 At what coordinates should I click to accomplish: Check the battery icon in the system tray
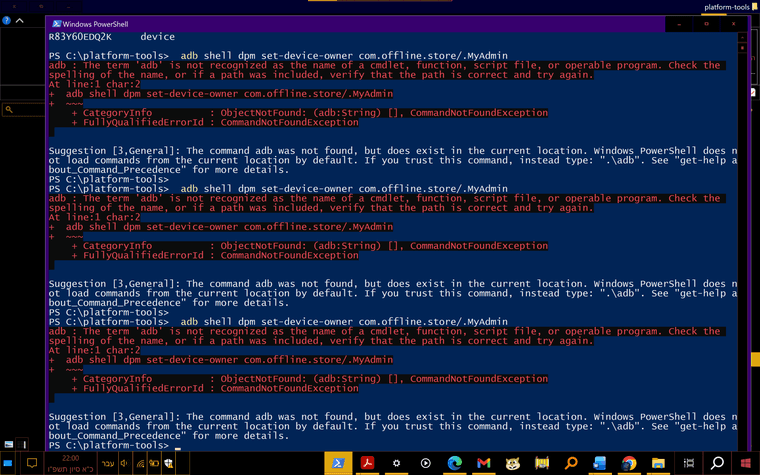[154, 463]
